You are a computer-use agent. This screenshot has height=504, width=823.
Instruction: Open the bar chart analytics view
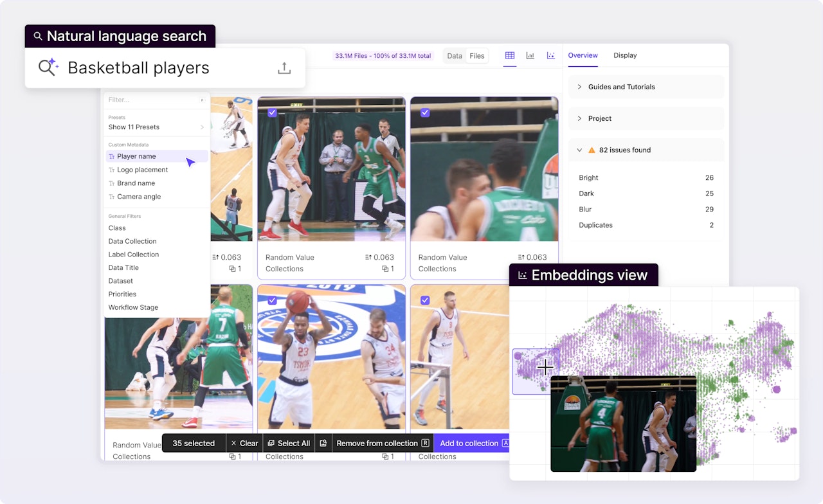[530, 56]
